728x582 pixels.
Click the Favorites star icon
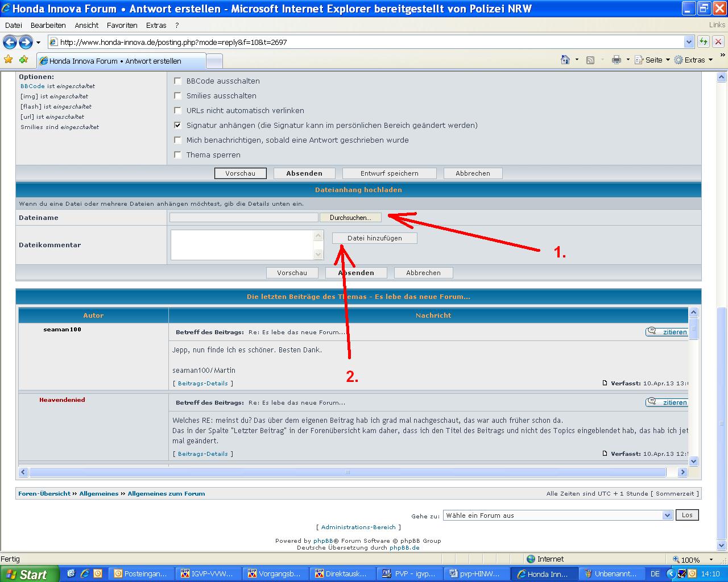coord(9,60)
